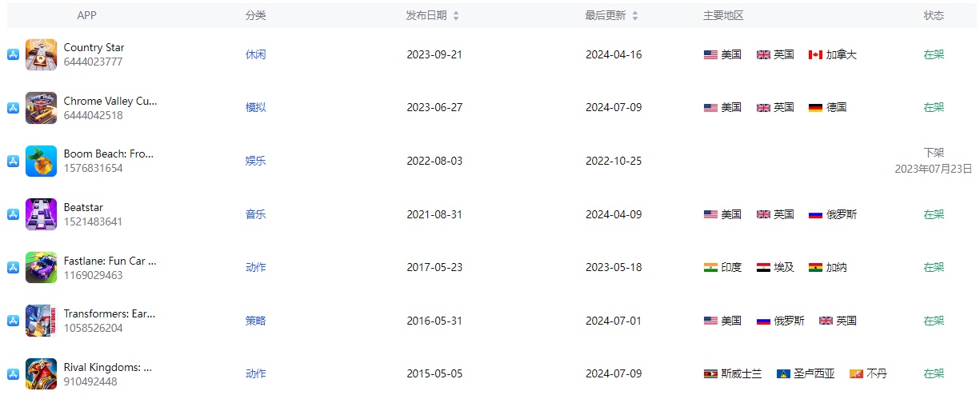This screenshot has height=403, width=980.
Task: Select the Beatstar app icon
Action: coord(41,214)
